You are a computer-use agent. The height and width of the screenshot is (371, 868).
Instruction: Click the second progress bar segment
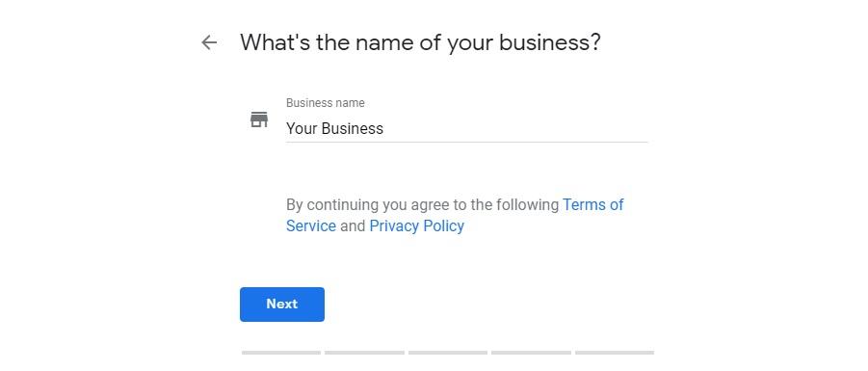pyautogui.click(x=365, y=353)
